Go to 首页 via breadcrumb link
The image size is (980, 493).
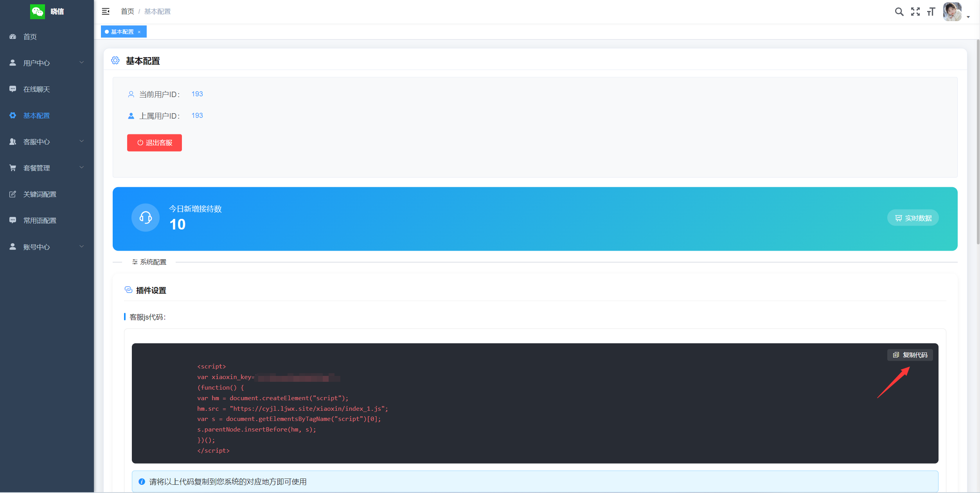point(128,11)
